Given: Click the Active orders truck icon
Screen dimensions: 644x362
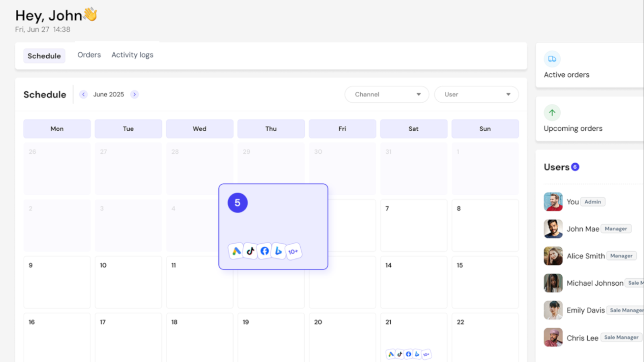Looking at the screenshot, I should tap(552, 59).
